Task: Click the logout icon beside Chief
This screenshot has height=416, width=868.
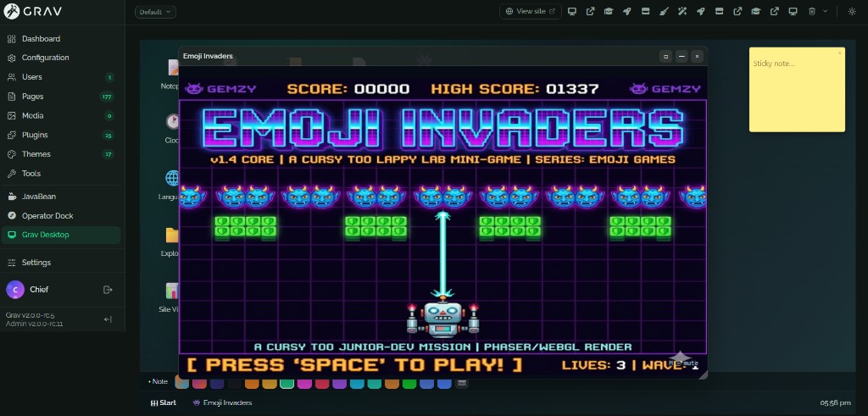Action: click(108, 289)
